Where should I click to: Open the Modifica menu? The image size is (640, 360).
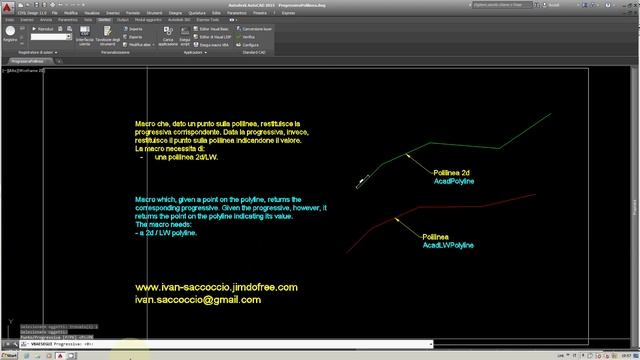coord(71,13)
